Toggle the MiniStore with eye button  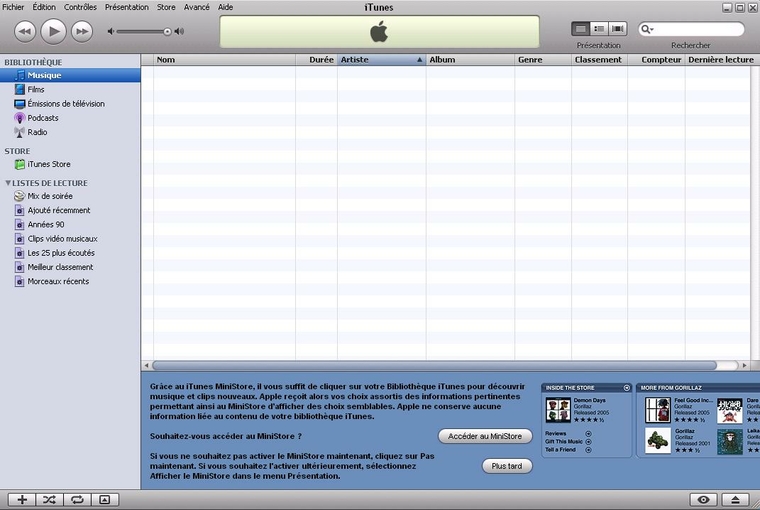click(703, 500)
